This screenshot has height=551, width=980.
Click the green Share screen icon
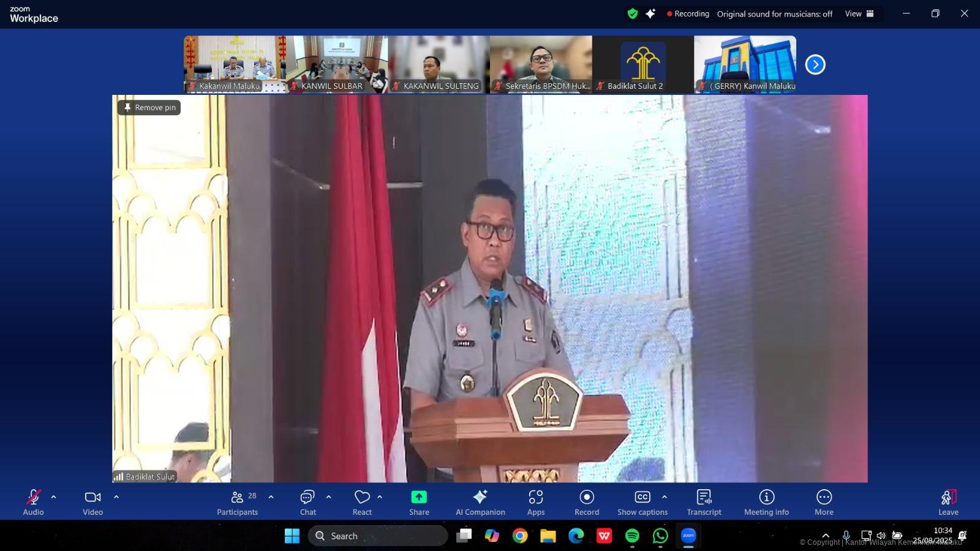click(x=419, y=497)
